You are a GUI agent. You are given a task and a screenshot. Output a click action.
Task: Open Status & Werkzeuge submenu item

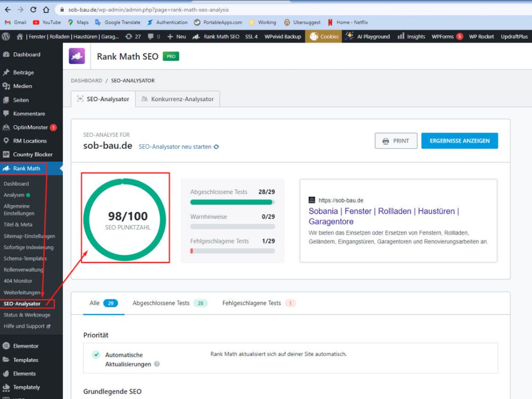(x=27, y=315)
